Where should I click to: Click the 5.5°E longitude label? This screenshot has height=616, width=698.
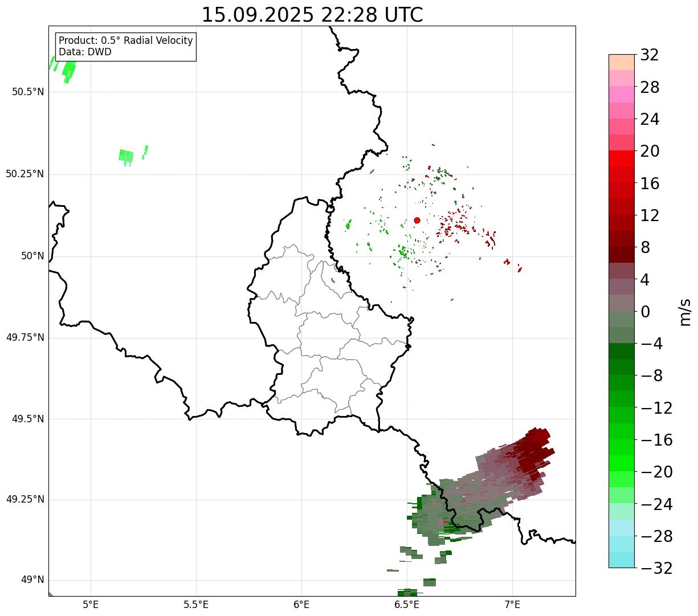point(196,605)
